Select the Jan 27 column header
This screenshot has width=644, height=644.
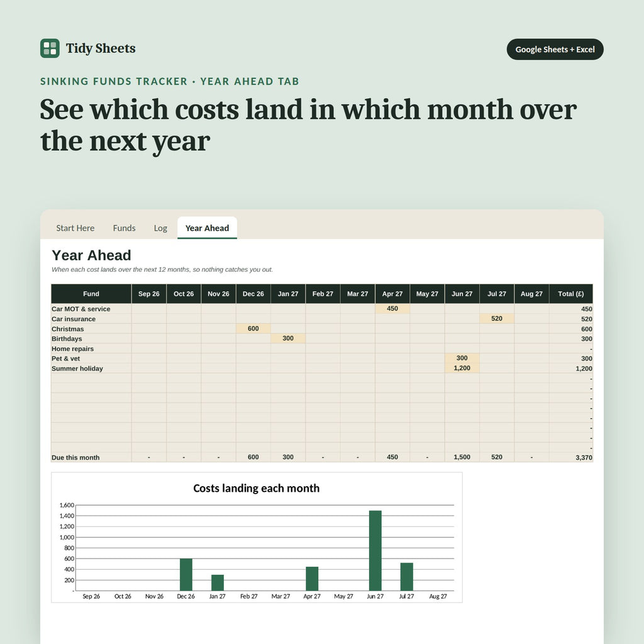click(x=288, y=294)
